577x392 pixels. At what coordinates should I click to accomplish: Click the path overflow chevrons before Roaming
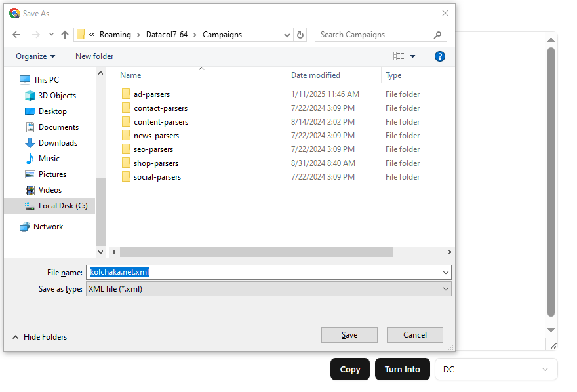point(92,35)
